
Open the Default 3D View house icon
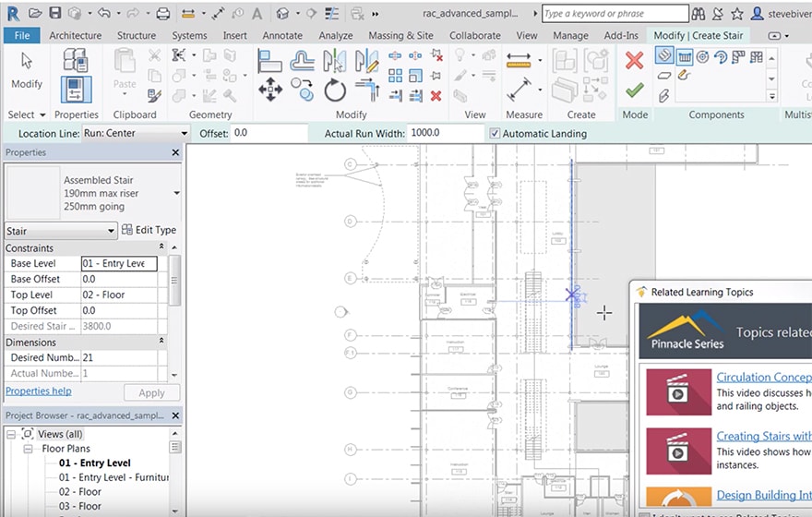[282, 14]
